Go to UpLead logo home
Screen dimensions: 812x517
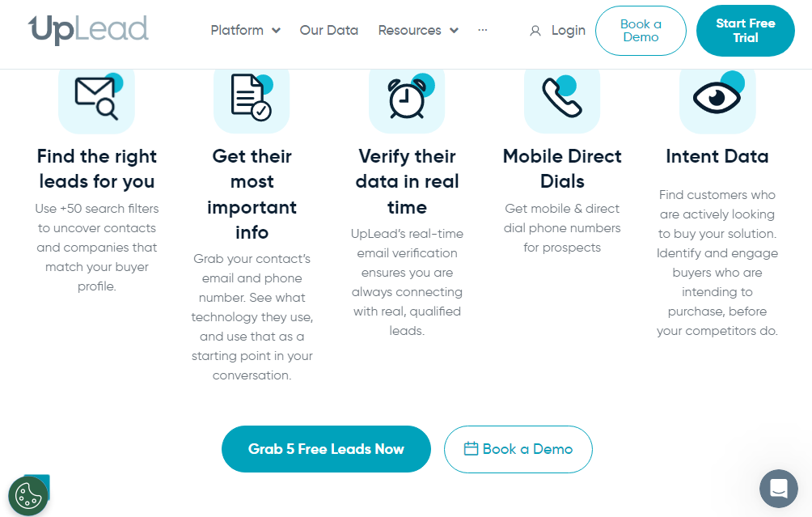click(x=88, y=29)
